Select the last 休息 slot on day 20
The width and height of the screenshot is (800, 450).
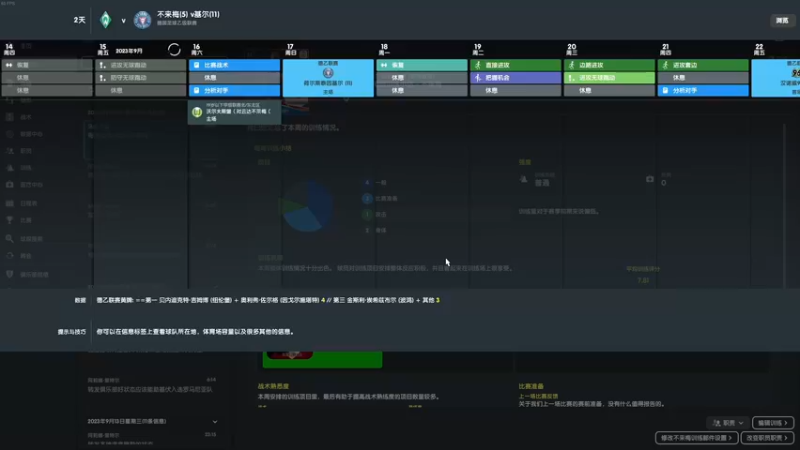coord(610,90)
